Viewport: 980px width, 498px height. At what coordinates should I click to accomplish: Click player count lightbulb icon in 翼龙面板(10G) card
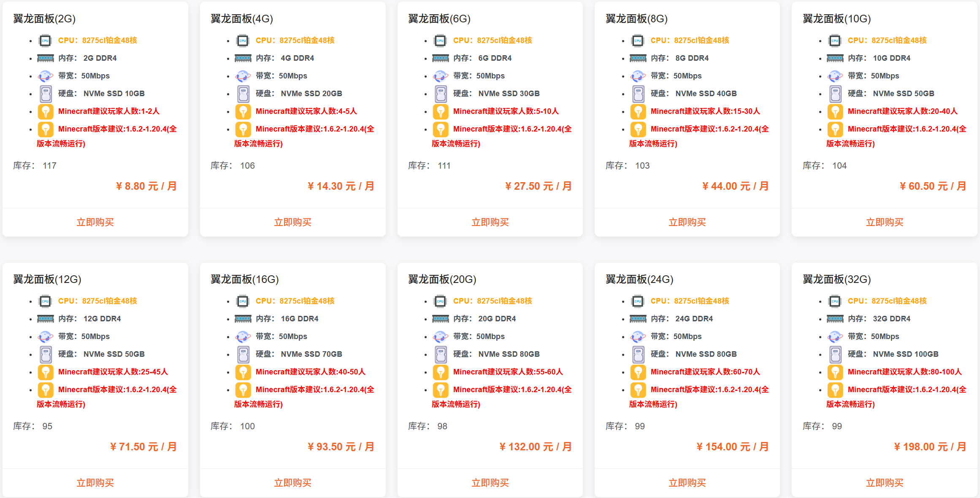tap(835, 111)
